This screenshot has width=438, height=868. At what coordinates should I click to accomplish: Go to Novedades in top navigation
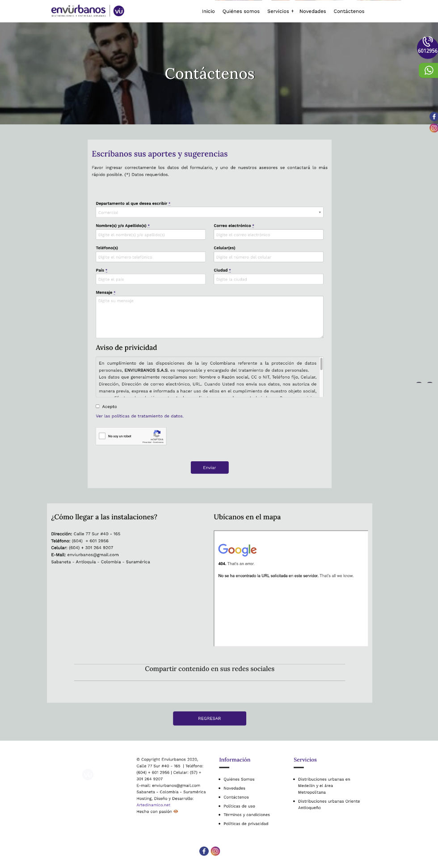[x=312, y=11]
